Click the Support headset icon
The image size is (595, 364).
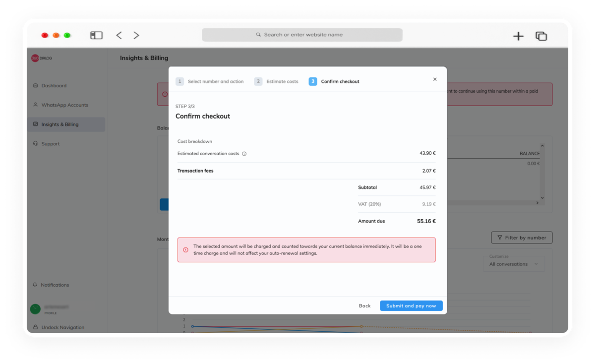[x=35, y=144]
